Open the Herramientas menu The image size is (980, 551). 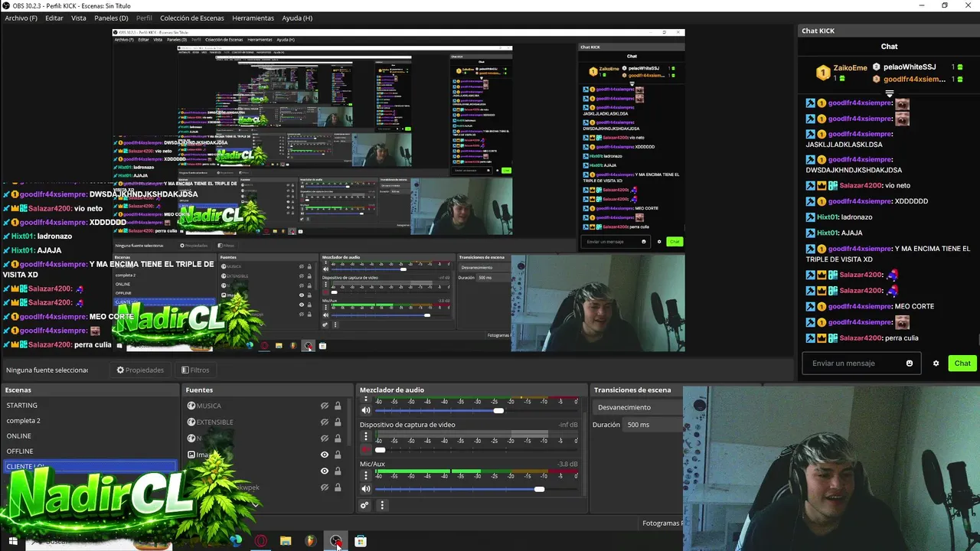pos(253,18)
